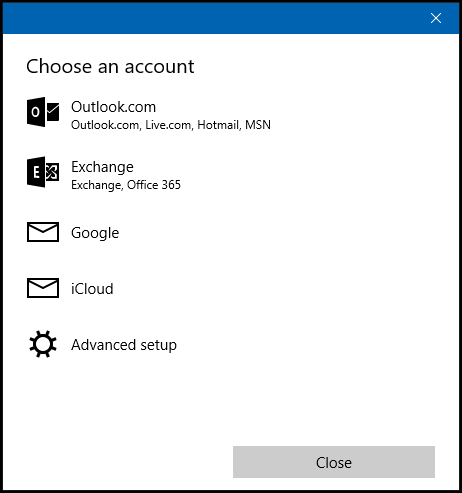Click the 'Outlook.com, Live.com, Hotmail, MSN' subtitle
Image resolution: width=462 pixels, height=493 pixels.
(x=171, y=125)
